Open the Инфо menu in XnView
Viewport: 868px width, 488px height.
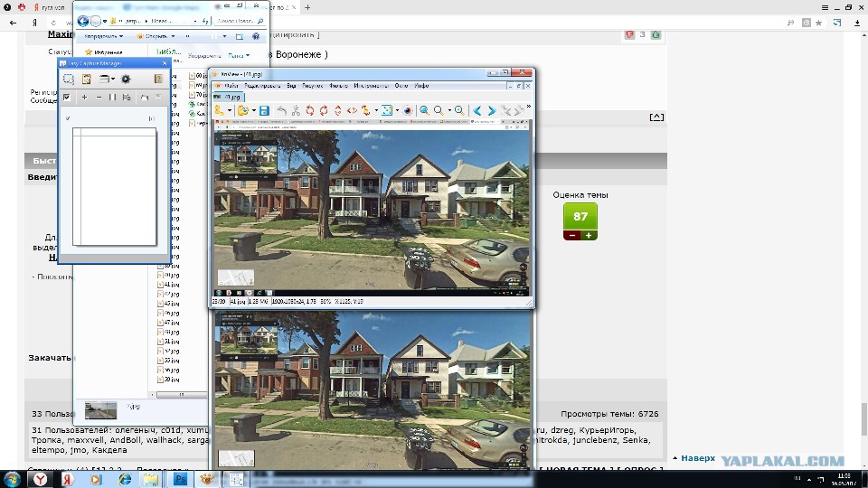pos(422,86)
